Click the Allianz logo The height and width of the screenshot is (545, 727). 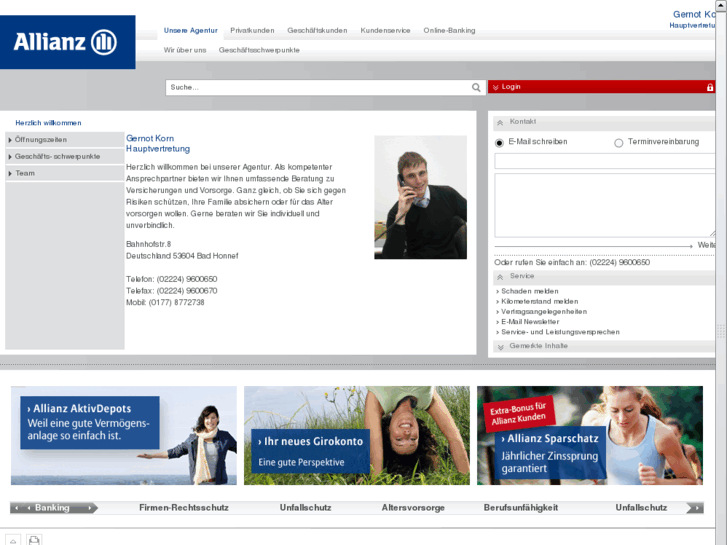(x=68, y=42)
